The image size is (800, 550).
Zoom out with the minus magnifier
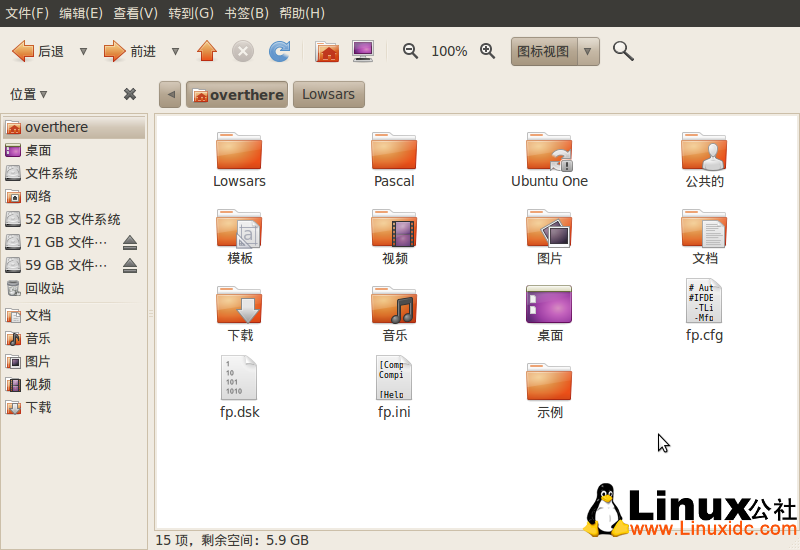pyautogui.click(x=410, y=51)
